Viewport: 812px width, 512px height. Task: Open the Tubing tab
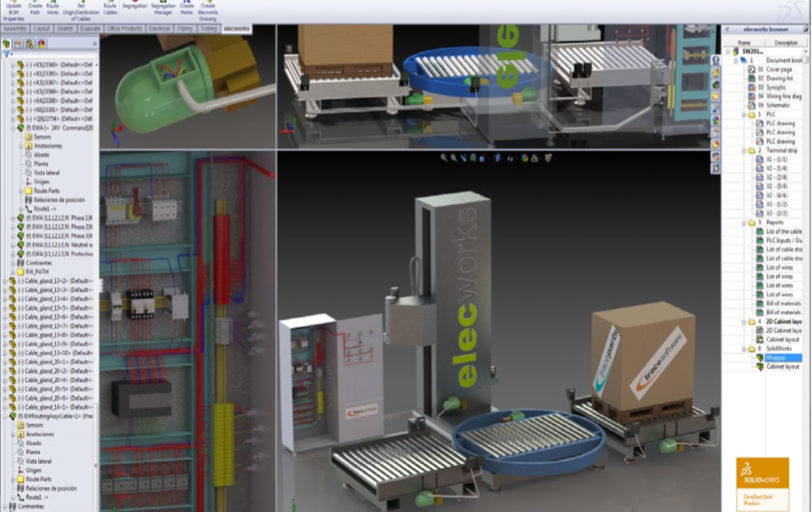tap(209, 29)
